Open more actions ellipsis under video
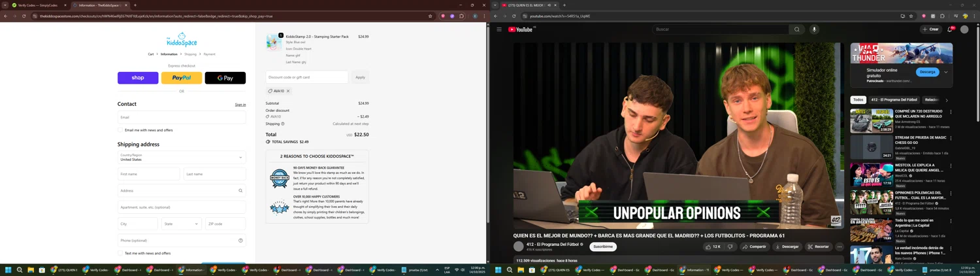The height and width of the screenshot is (276, 980). (x=840, y=247)
